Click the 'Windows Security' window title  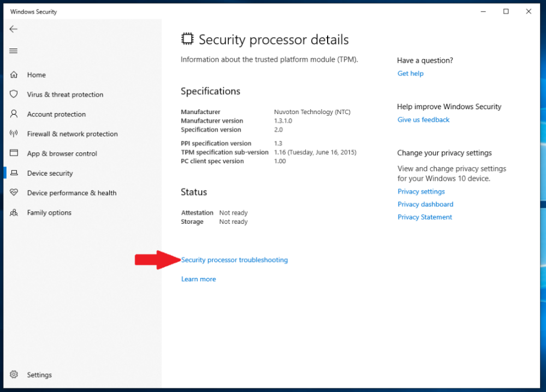click(33, 11)
